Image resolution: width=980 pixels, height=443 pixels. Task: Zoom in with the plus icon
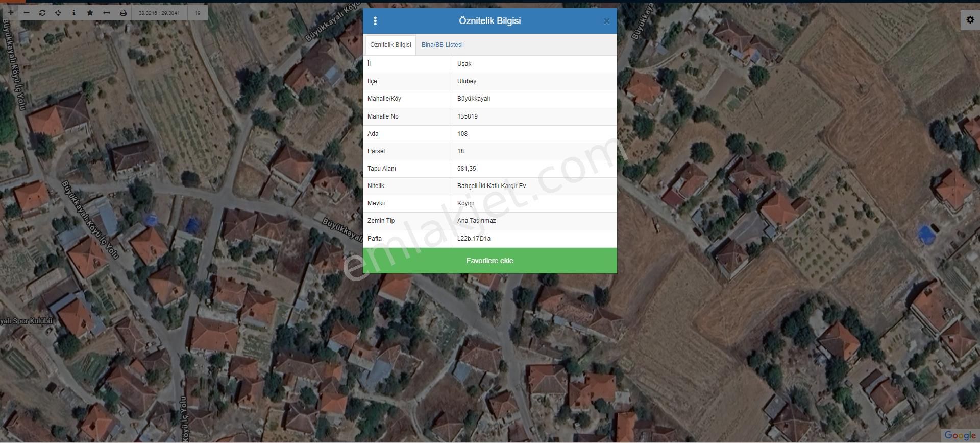coord(11,13)
